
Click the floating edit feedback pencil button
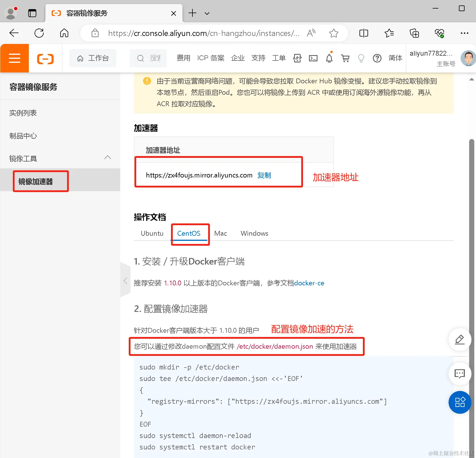coord(460,340)
